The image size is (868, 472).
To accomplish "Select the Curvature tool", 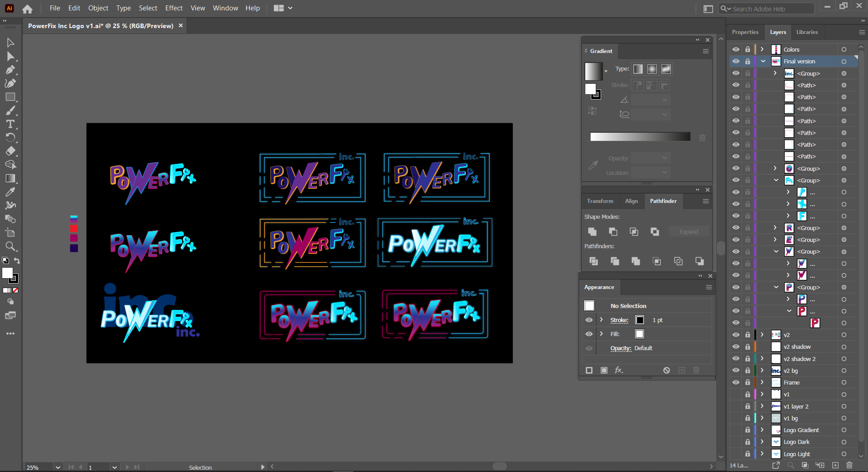I will (10, 83).
